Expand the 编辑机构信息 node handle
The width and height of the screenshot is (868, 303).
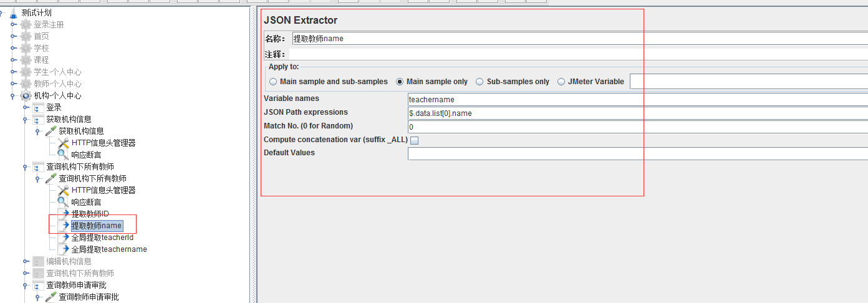click(x=26, y=261)
